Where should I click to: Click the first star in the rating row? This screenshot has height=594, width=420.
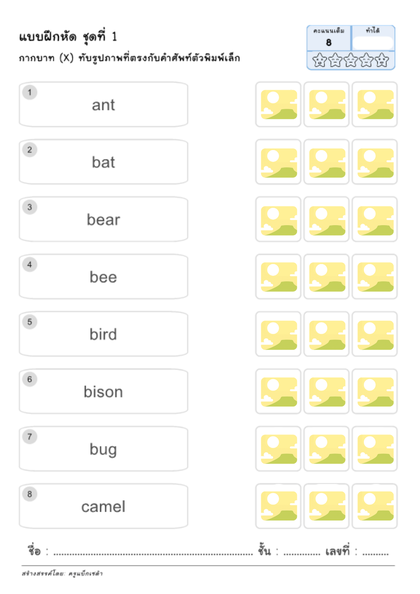(320, 60)
